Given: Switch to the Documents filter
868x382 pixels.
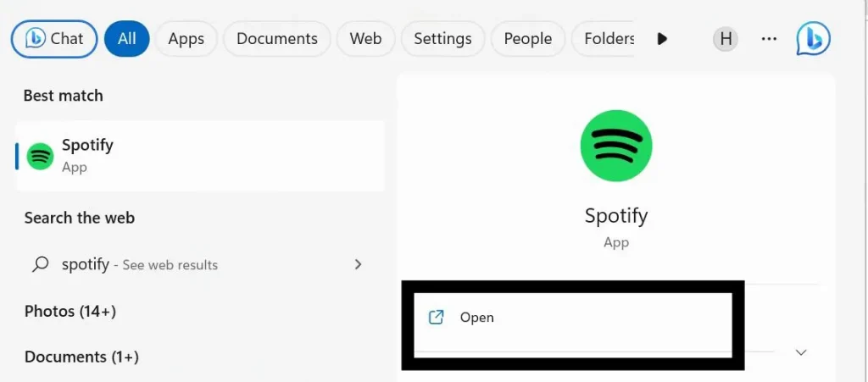Looking at the screenshot, I should click(277, 39).
